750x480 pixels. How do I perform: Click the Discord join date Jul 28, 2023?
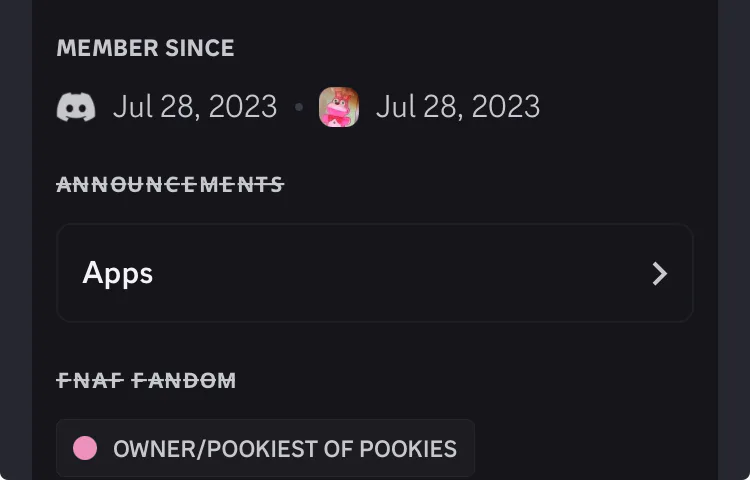pyautogui.click(x=194, y=107)
